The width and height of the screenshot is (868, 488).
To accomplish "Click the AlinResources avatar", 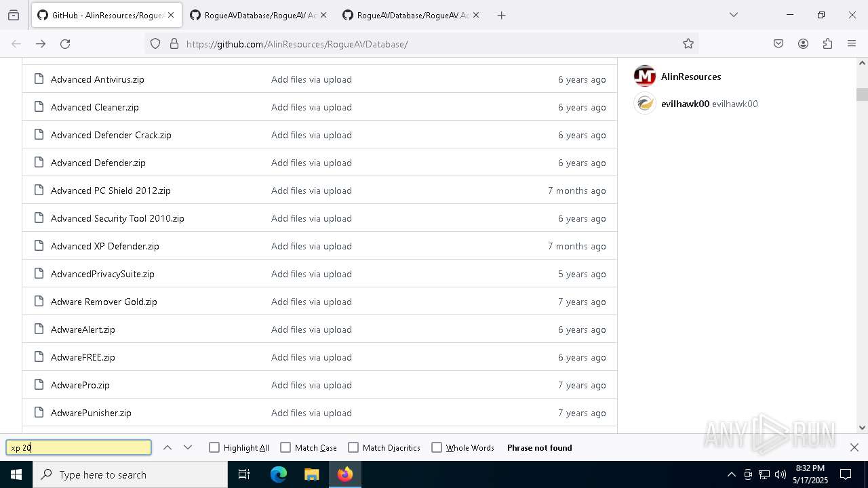I will [645, 76].
